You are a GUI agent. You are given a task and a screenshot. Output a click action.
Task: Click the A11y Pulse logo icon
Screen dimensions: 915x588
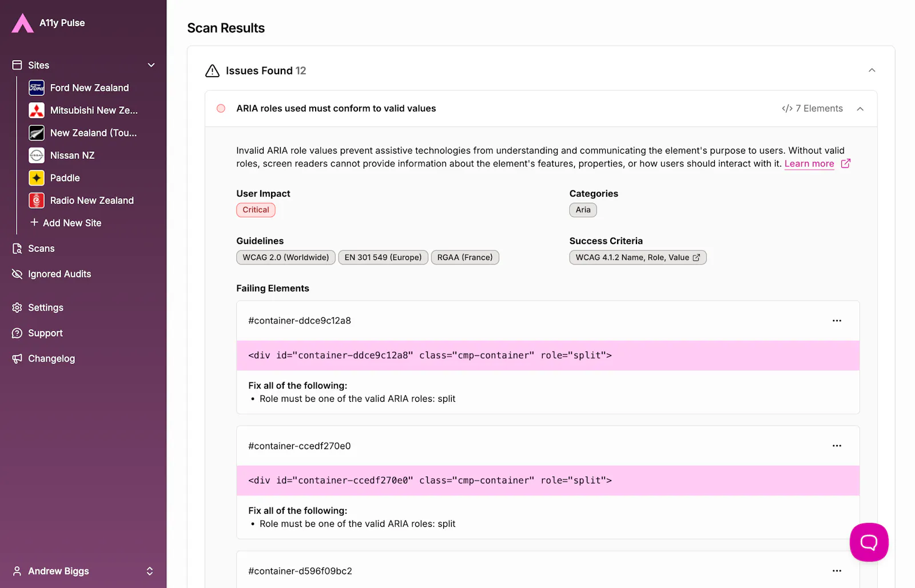[23, 23]
